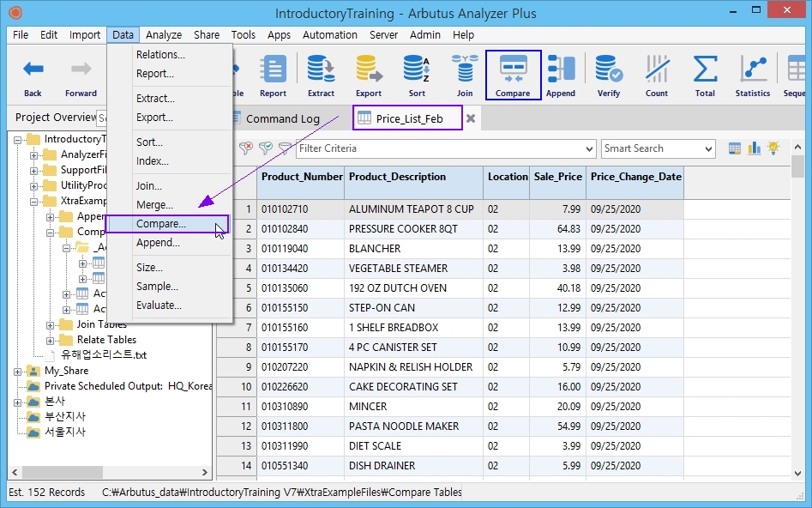Select Private Scheduled Output tree item

(x=128, y=386)
